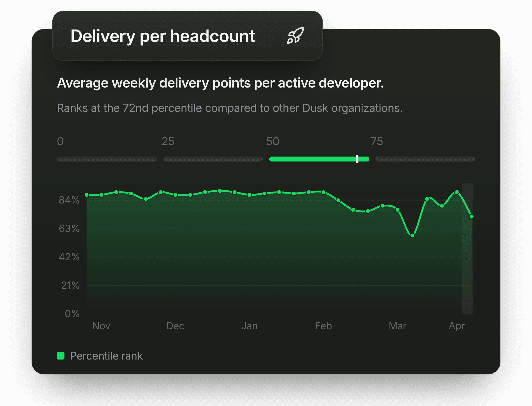Toggle the Percentile rank legend swatch
532x406 pixels.
(61, 356)
